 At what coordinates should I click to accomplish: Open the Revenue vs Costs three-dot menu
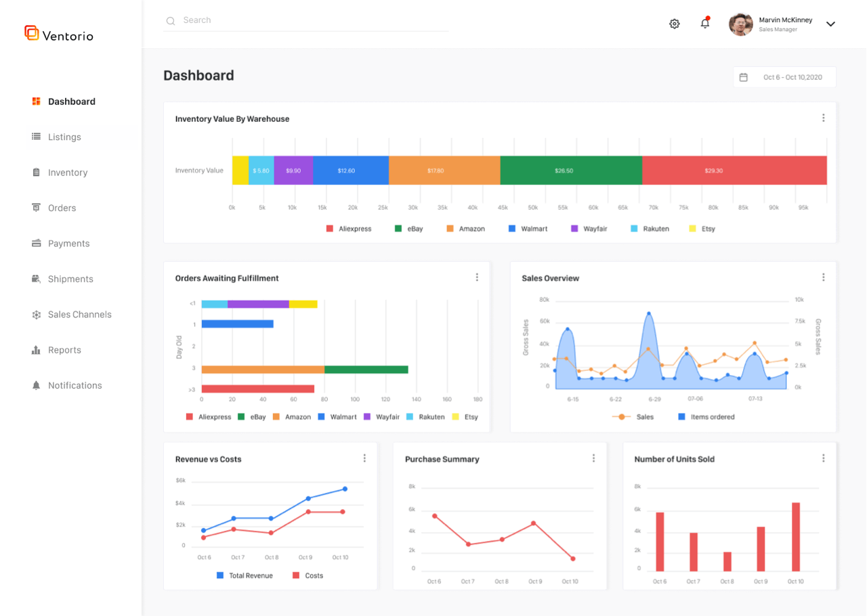click(364, 458)
